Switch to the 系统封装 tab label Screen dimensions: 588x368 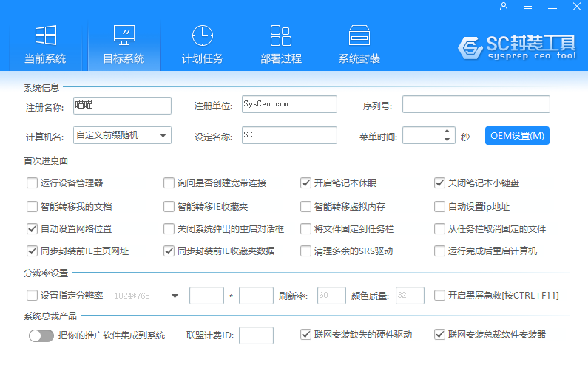point(359,59)
